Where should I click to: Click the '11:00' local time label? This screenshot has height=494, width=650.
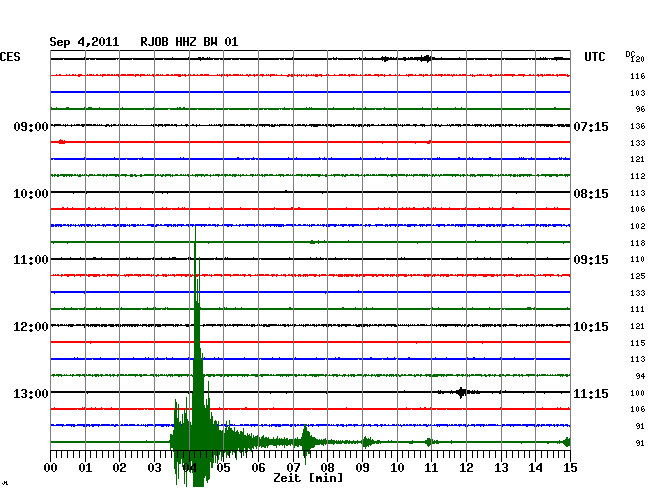point(31,260)
